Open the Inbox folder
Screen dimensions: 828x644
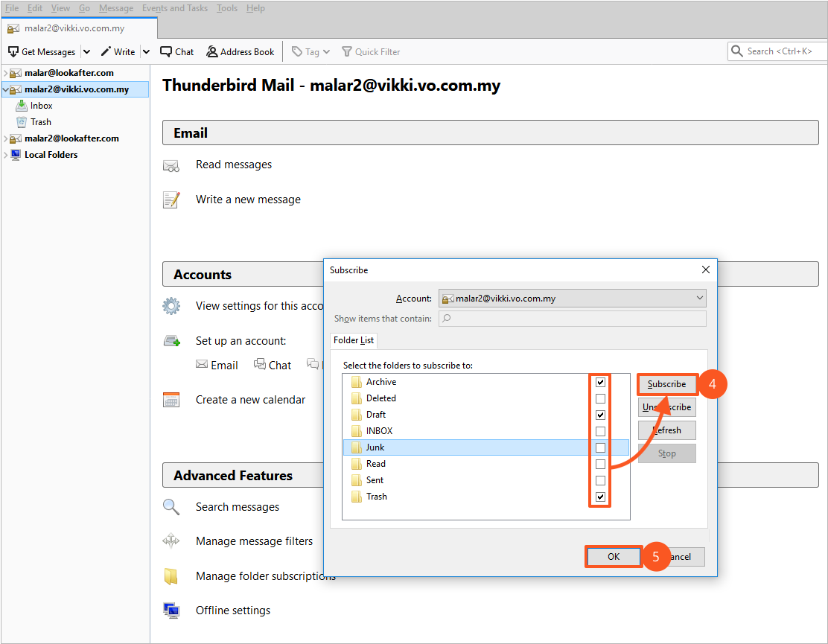click(41, 106)
